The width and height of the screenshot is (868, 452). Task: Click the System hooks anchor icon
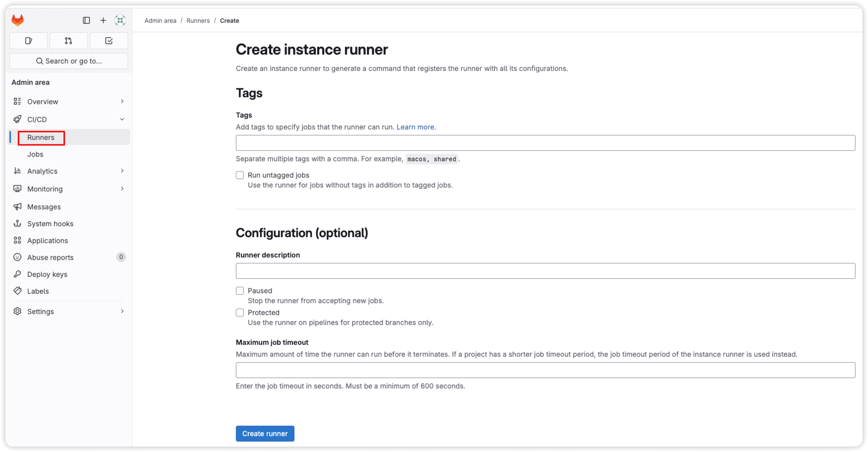tap(17, 223)
